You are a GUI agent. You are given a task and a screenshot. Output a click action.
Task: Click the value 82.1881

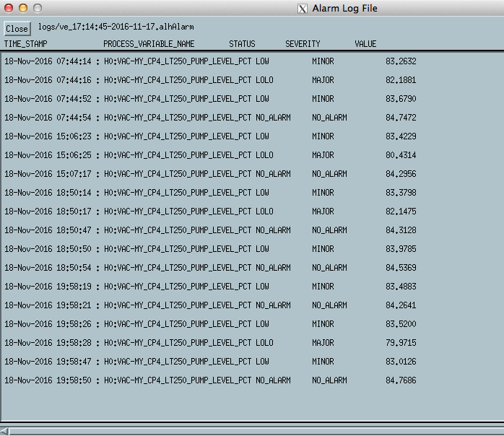(x=401, y=79)
